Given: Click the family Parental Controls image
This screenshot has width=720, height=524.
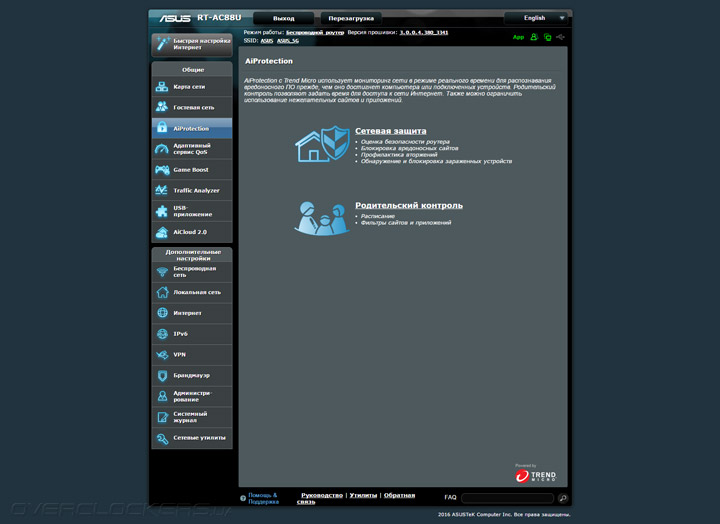Looking at the screenshot, I should coord(322,218).
